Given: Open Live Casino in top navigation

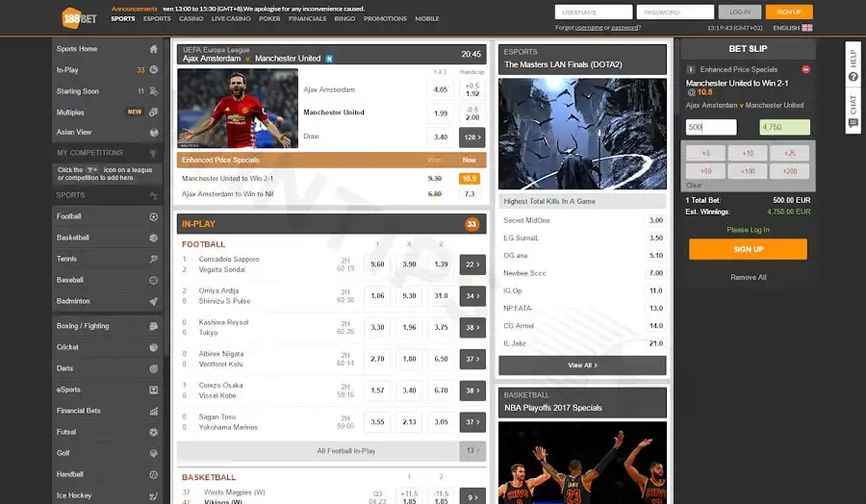Looking at the screenshot, I should [x=231, y=18].
